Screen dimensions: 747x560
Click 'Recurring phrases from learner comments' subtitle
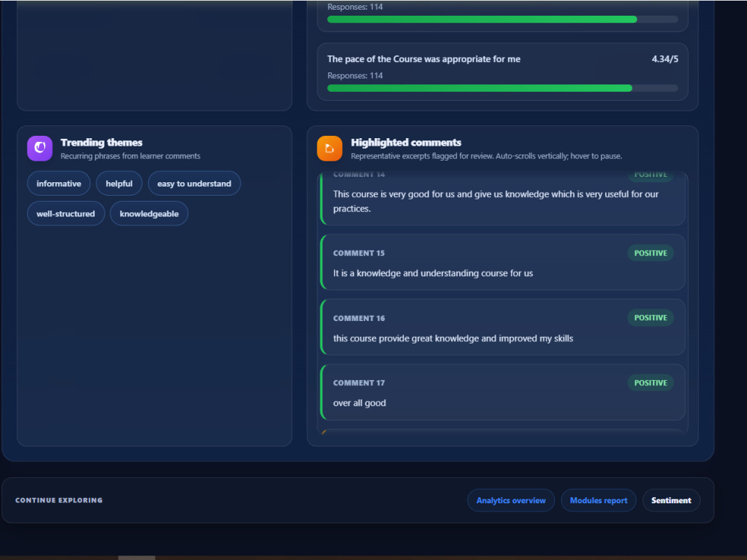(x=131, y=156)
